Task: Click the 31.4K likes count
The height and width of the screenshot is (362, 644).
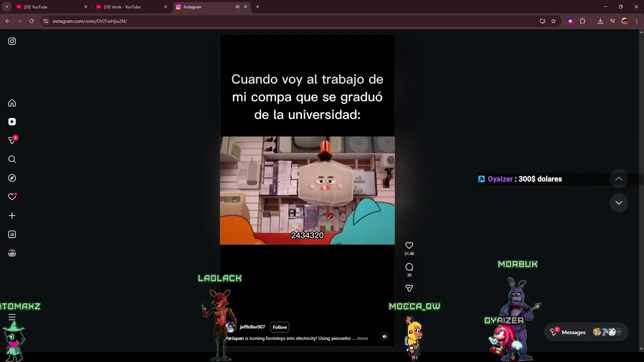Action: click(x=409, y=254)
